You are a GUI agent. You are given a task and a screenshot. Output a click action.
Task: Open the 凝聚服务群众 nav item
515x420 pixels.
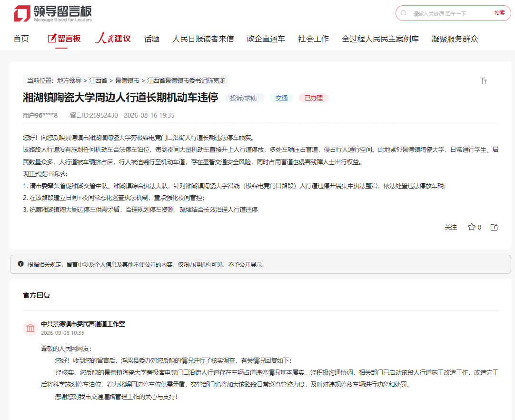coord(455,39)
